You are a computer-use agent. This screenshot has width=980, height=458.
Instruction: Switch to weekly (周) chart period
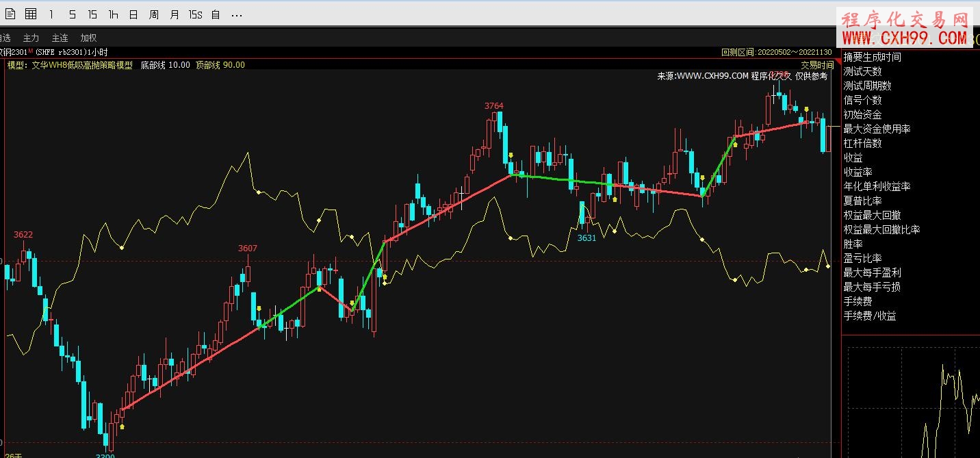[x=154, y=14]
